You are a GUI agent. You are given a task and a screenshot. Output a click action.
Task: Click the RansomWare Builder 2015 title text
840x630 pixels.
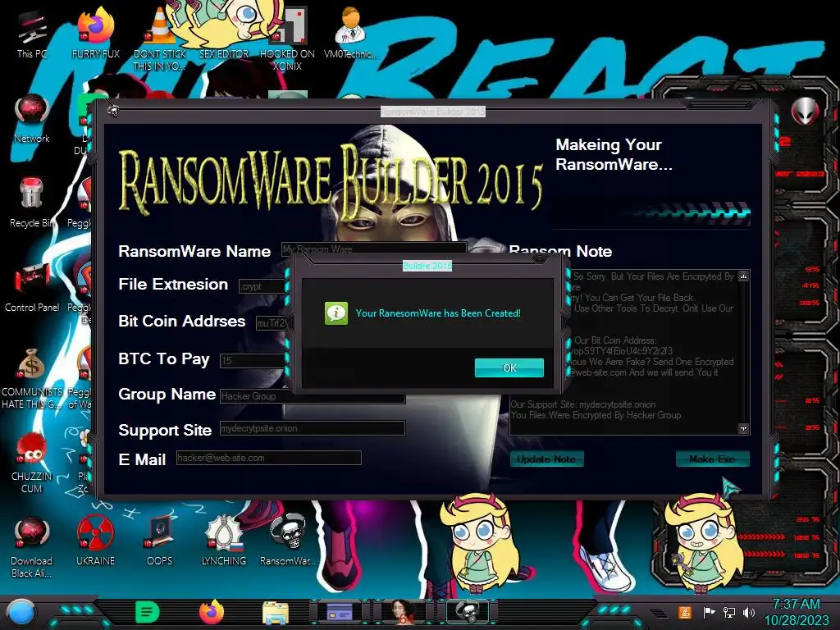tap(433, 112)
